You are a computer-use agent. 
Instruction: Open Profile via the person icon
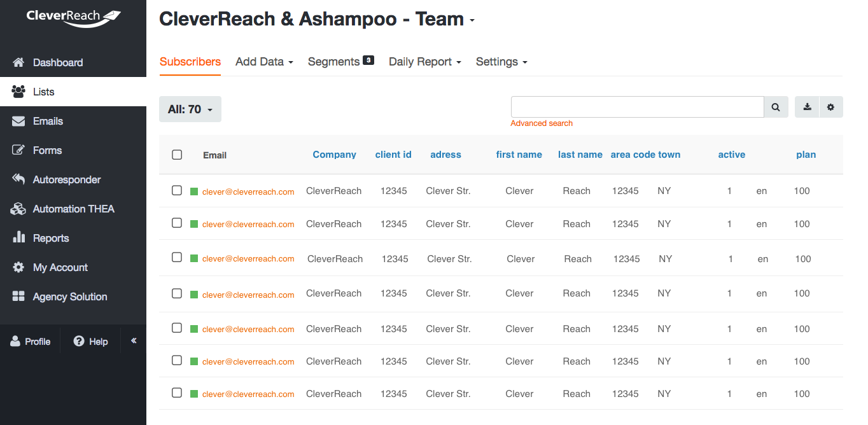[15, 342]
